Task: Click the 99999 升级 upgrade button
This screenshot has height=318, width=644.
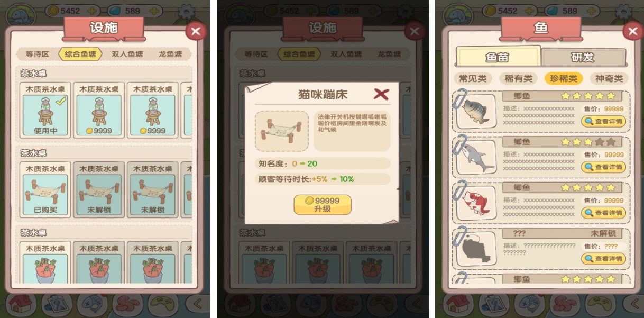Action: pyautogui.click(x=323, y=204)
